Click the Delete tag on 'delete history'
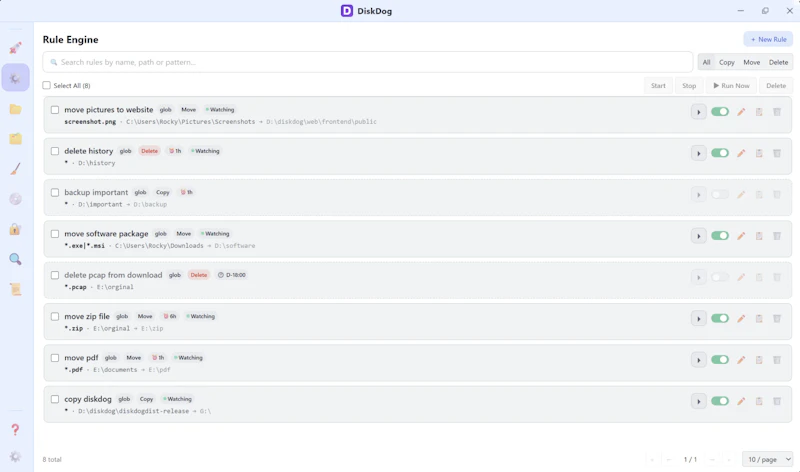The height and width of the screenshot is (472, 800). tap(149, 151)
